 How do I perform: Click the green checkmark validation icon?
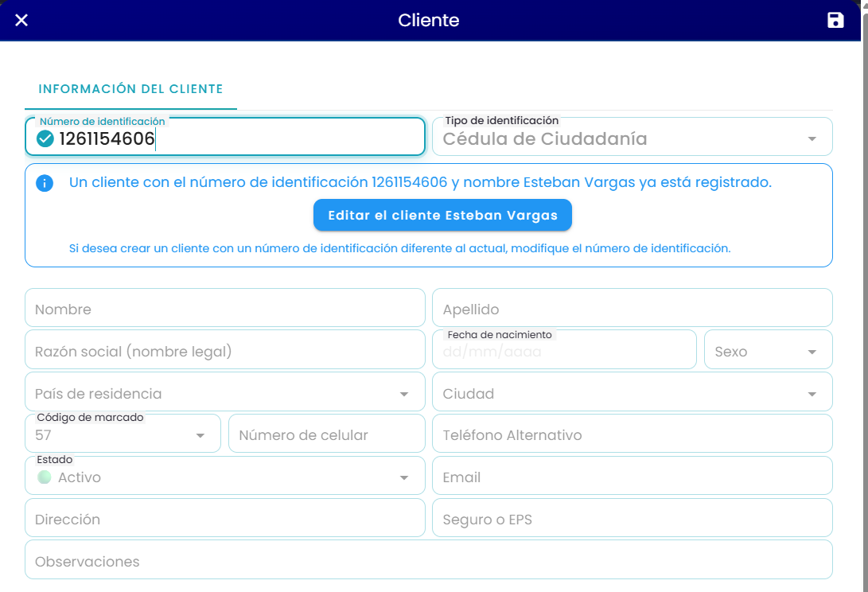45,138
